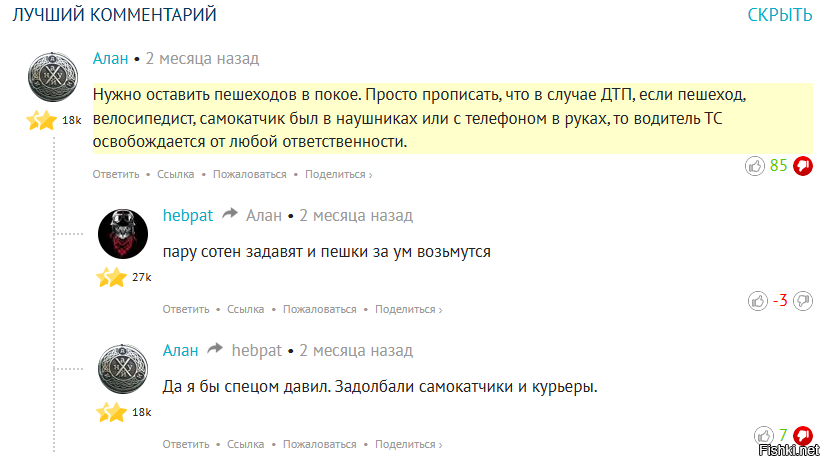Thumbs down hebpat's comment rated -3
The width and height of the screenshot is (825, 462).
pyautogui.click(x=802, y=300)
